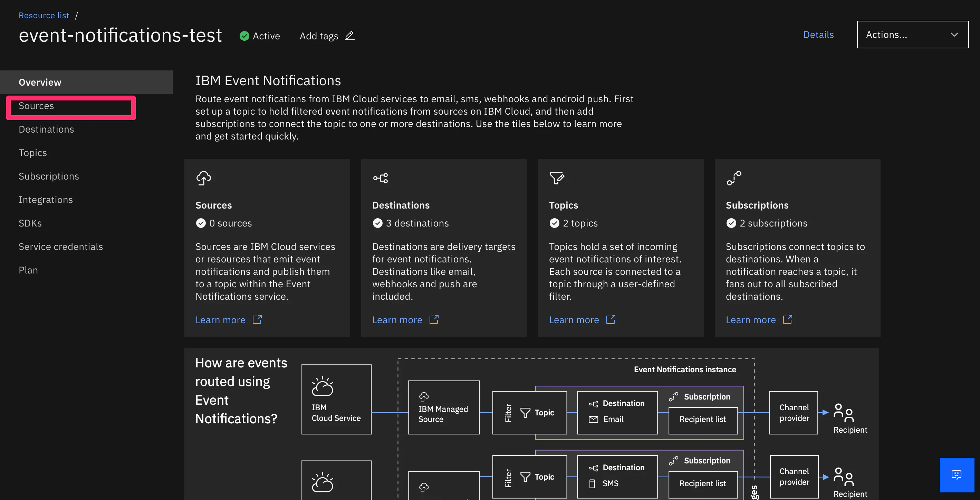Screen dimensions: 980x500
Task: Click external link icon in Destinations tile
Action: point(434,320)
